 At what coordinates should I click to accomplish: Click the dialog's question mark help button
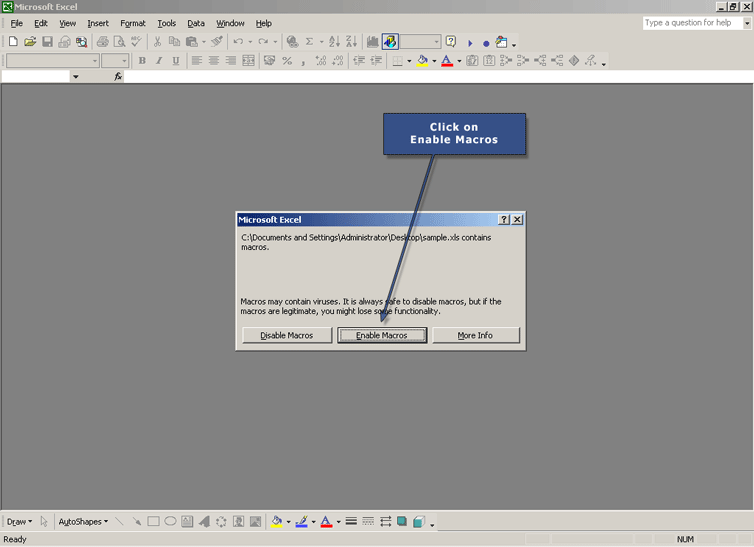coord(503,220)
